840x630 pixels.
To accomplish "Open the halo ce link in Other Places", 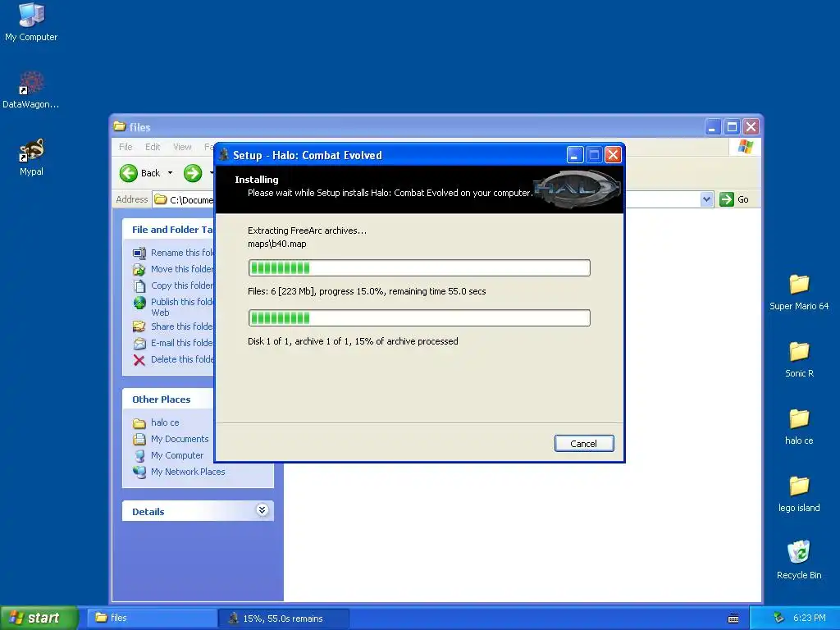I will click(165, 422).
